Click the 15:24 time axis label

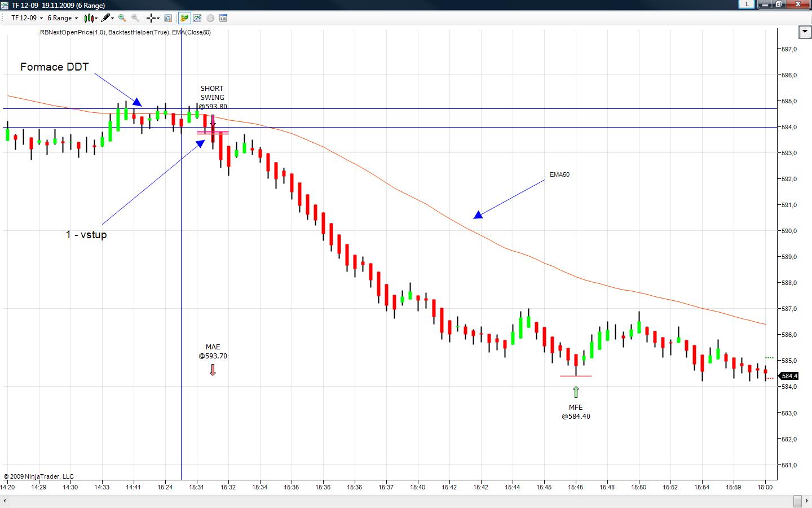coord(165,487)
